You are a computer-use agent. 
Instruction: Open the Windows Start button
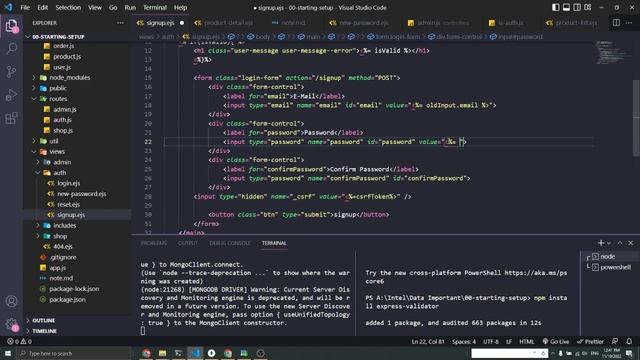(x=8, y=353)
